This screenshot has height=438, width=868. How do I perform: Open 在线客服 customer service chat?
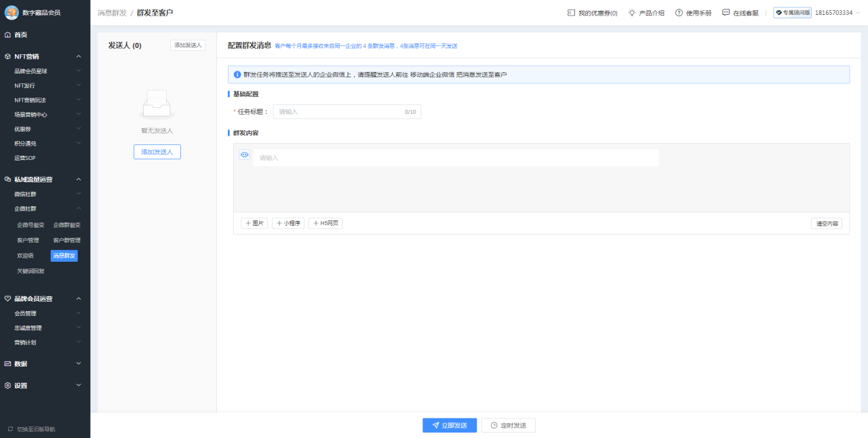pyautogui.click(x=725, y=12)
